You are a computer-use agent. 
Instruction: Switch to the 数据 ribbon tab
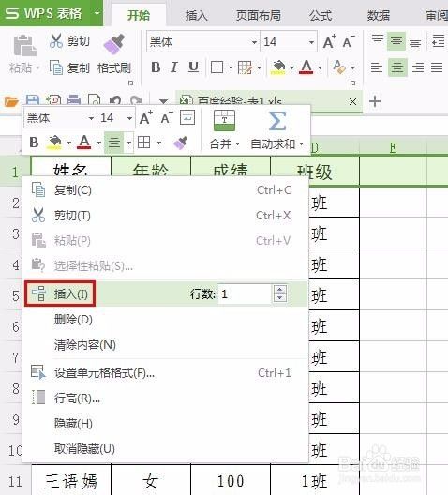click(x=379, y=15)
